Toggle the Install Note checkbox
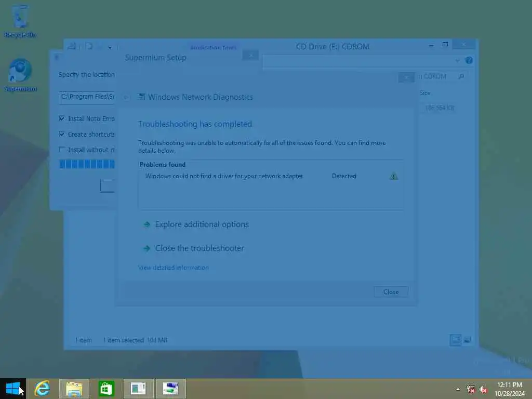Screen dimensions: 532x399 [x=62, y=118]
